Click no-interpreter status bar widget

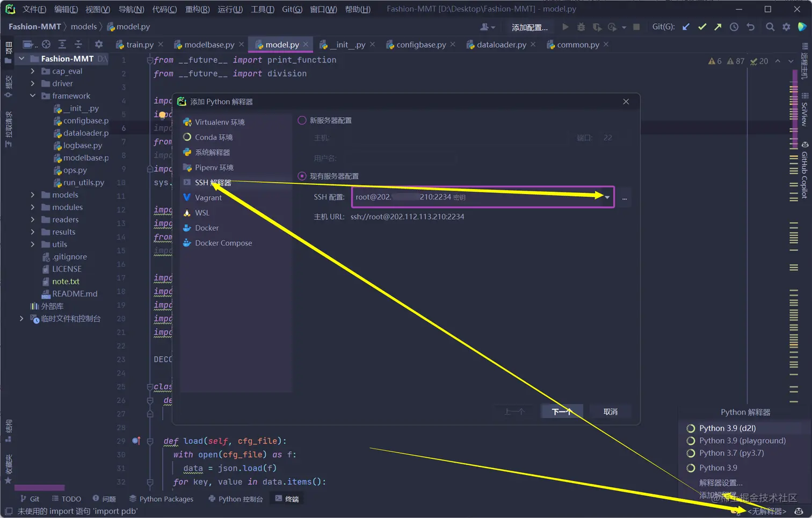(x=766, y=511)
